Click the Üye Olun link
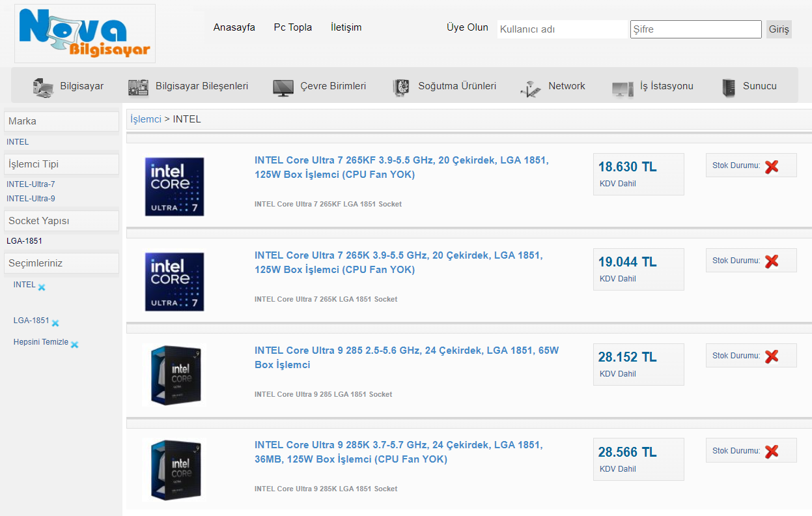The width and height of the screenshot is (812, 516). click(468, 27)
